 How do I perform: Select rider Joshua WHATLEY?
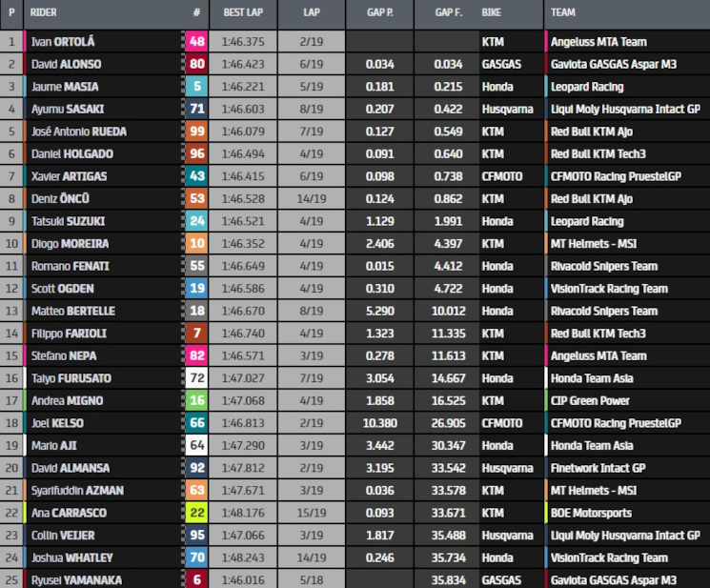[71, 558]
